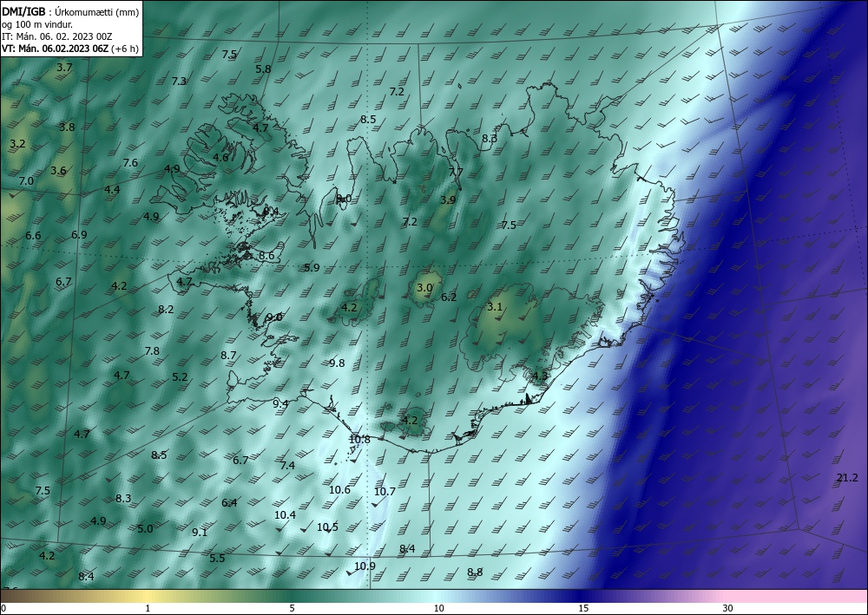
Task: Select the '5.2' map value
Action: point(180,377)
